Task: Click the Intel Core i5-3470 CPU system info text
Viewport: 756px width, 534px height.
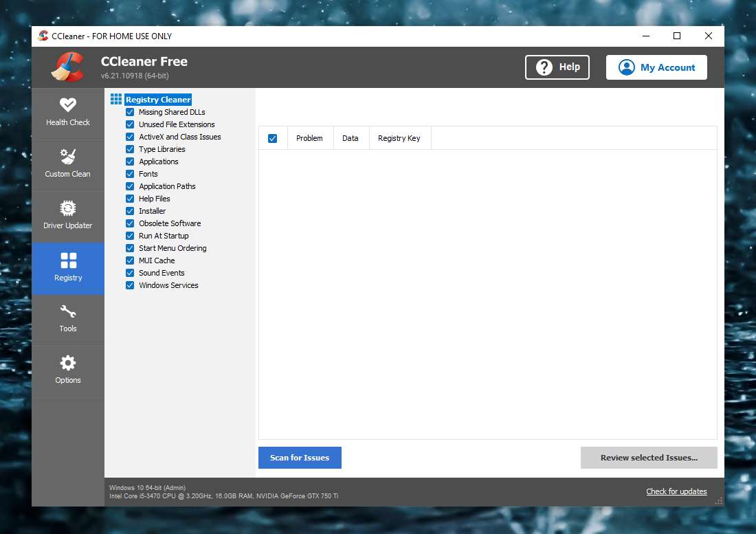Action: [224, 496]
